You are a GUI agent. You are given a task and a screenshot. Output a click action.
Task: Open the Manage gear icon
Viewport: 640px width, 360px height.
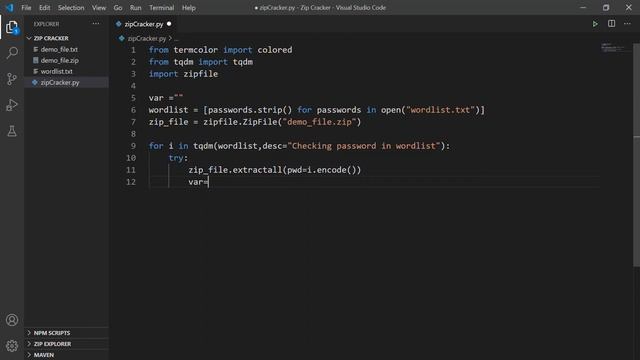click(12, 346)
